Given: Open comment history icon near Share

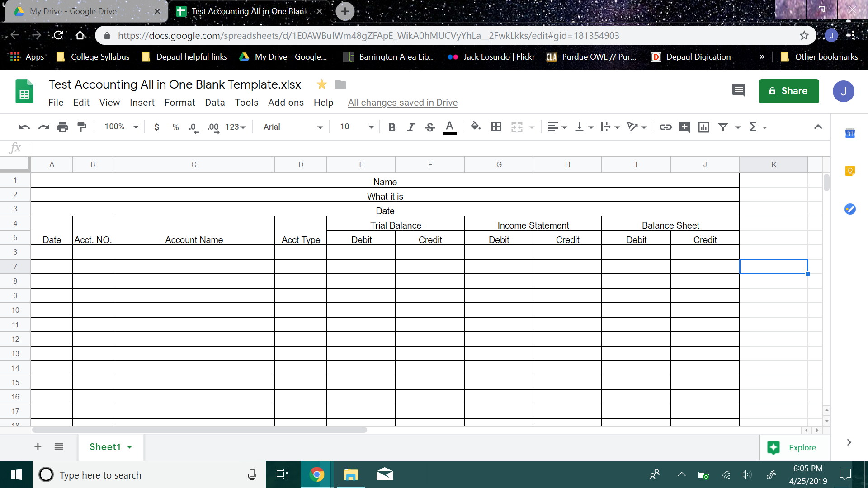Looking at the screenshot, I should tap(739, 90).
